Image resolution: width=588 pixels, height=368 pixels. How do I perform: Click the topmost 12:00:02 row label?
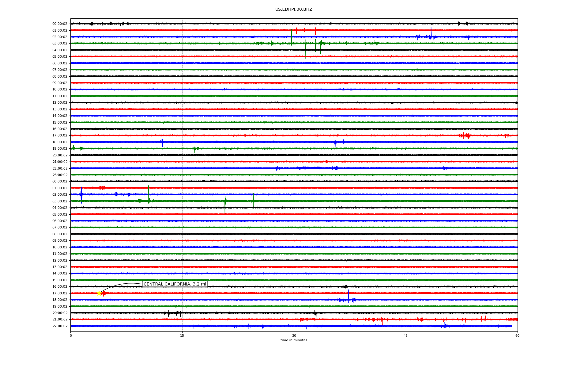tap(60, 102)
